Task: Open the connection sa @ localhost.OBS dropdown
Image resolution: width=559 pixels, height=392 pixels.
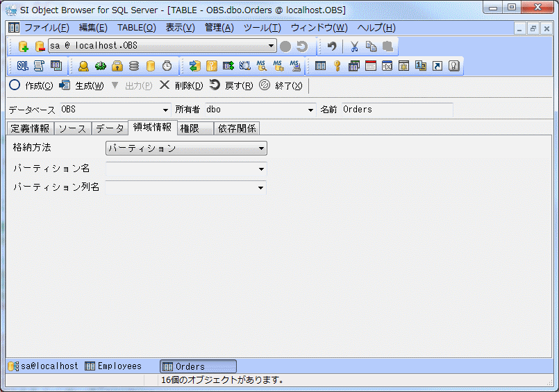Action: [272, 46]
